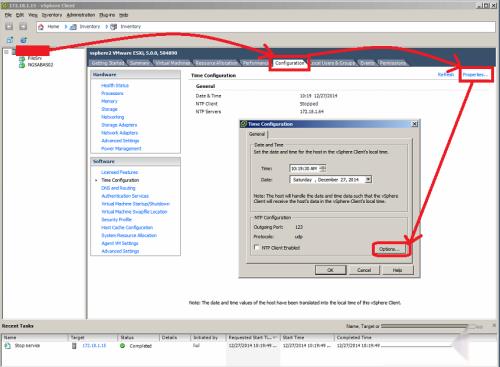The width and height of the screenshot is (500, 367).
Task: Click Help in Time Configuration dialog
Action: coord(397,270)
